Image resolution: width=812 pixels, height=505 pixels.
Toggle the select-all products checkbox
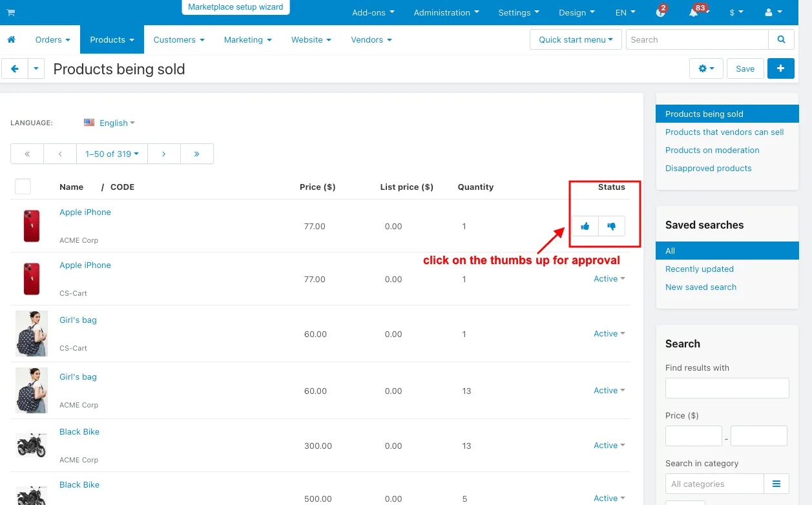point(23,187)
